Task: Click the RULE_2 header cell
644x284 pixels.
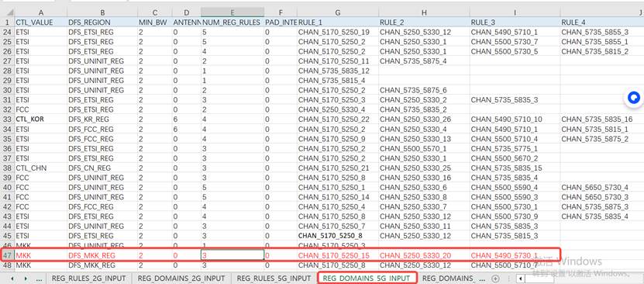Action: [424, 23]
